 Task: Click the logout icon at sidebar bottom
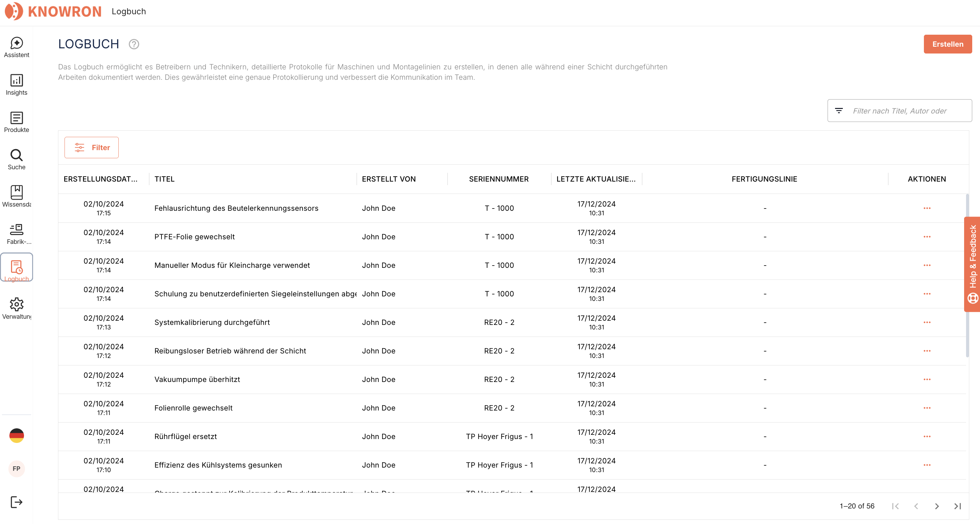[16, 502]
